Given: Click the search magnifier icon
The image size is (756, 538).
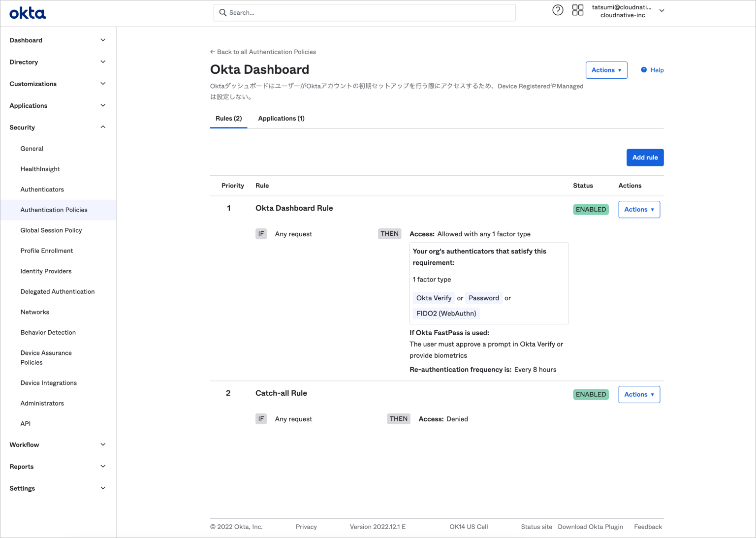Looking at the screenshot, I should coord(222,12).
